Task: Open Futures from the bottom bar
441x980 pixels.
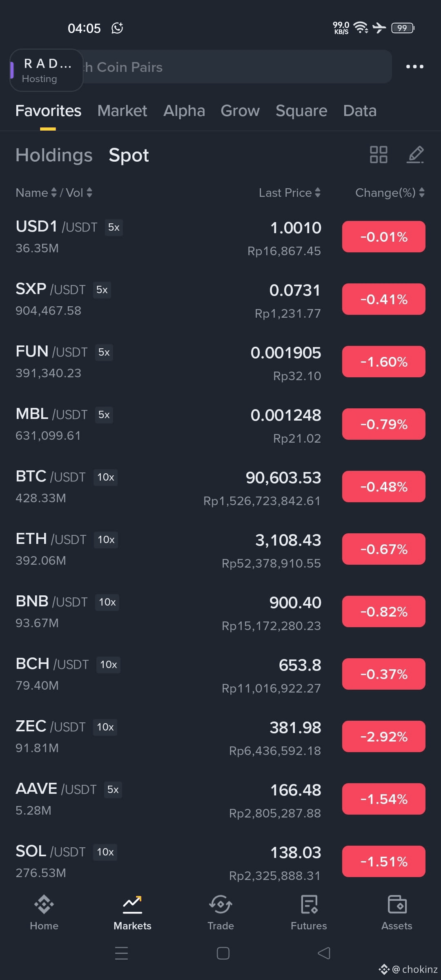Action: click(309, 913)
